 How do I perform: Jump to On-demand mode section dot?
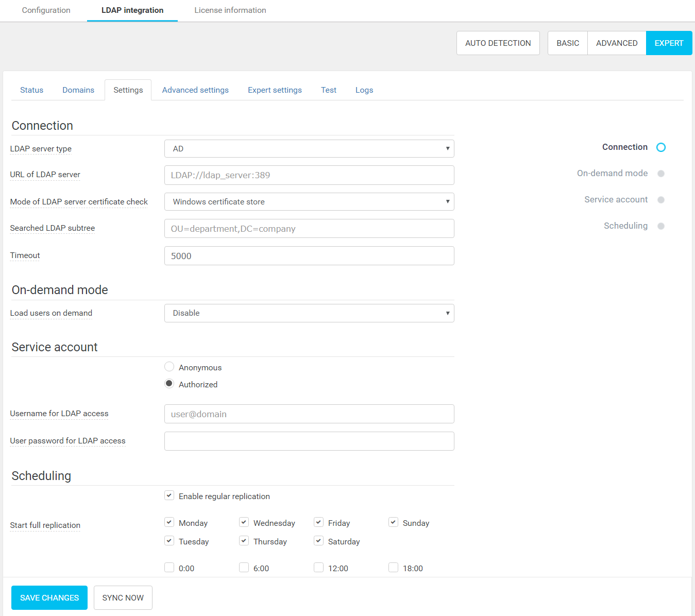click(660, 174)
